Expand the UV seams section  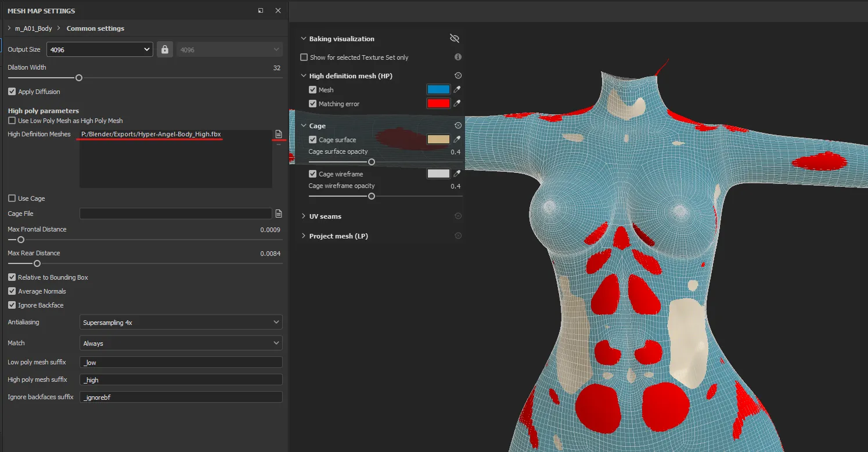point(303,216)
